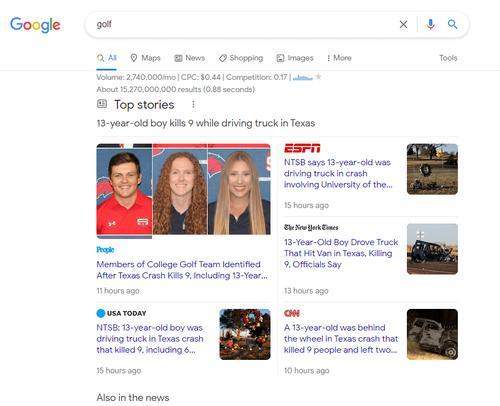
Task: Switch to the Maps tab
Action: click(x=145, y=58)
